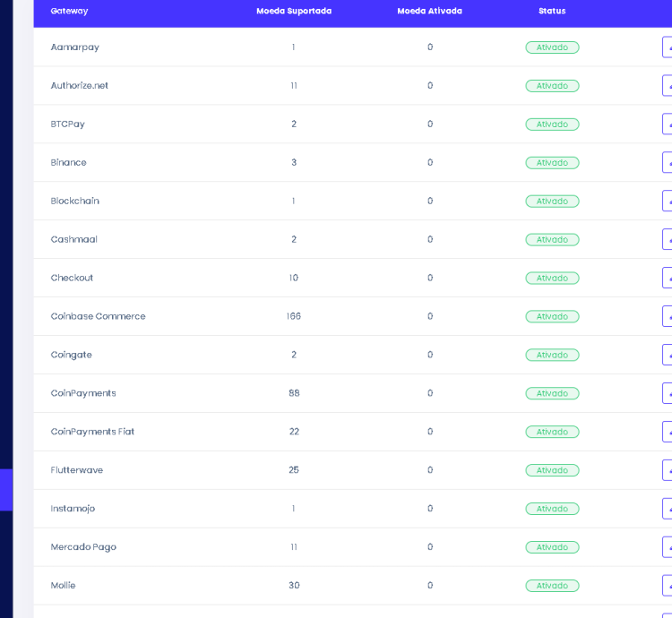Click the Moeda Suportada column header
The height and width of the screenshot is (618, 672).
pyautogui.click(x=294, y=11)
